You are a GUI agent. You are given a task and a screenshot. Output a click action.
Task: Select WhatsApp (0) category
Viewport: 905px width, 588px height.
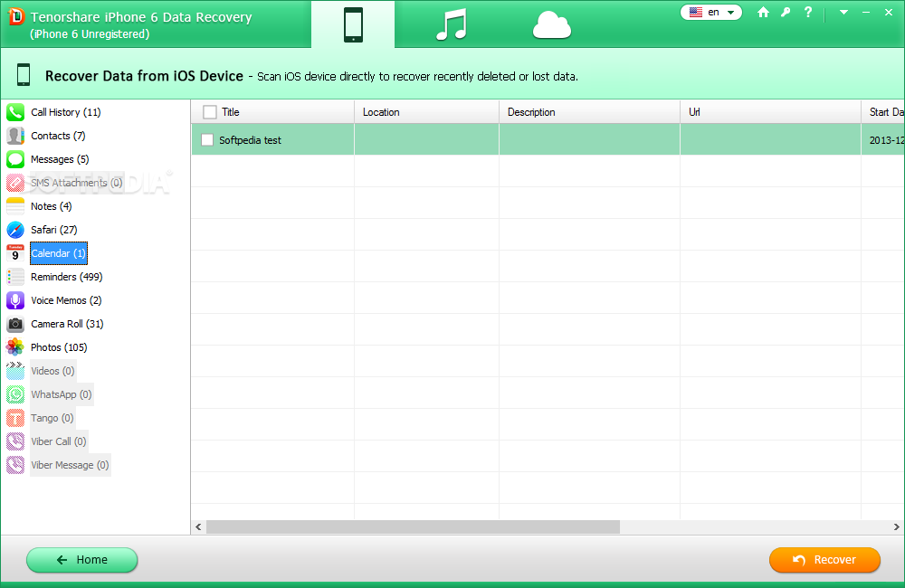62,394
